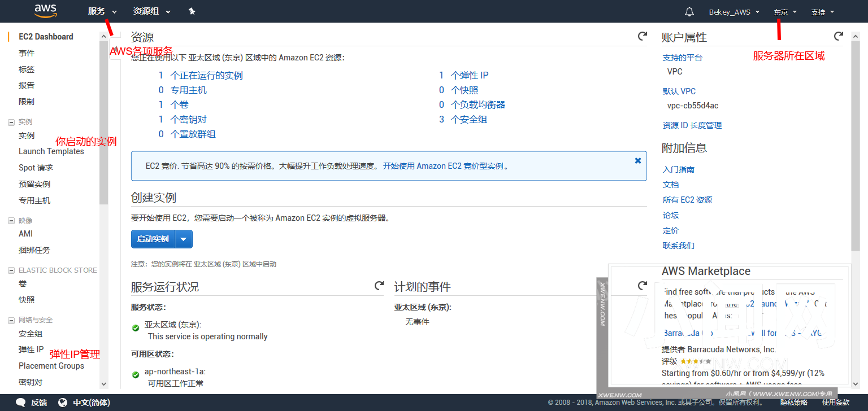Open the 启动实例 dropdown arrow
The image size is (868, 411).
[x=184, y=239]
